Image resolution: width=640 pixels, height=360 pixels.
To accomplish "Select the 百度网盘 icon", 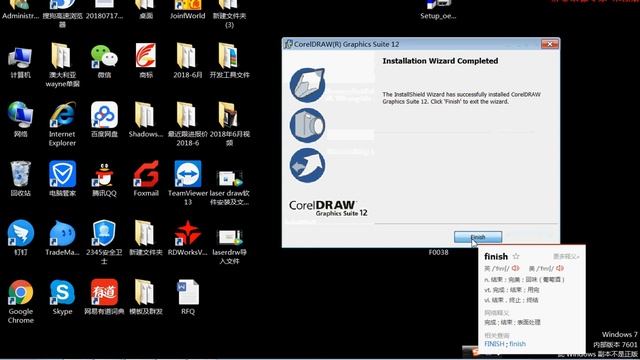I will tap(104, 119).
